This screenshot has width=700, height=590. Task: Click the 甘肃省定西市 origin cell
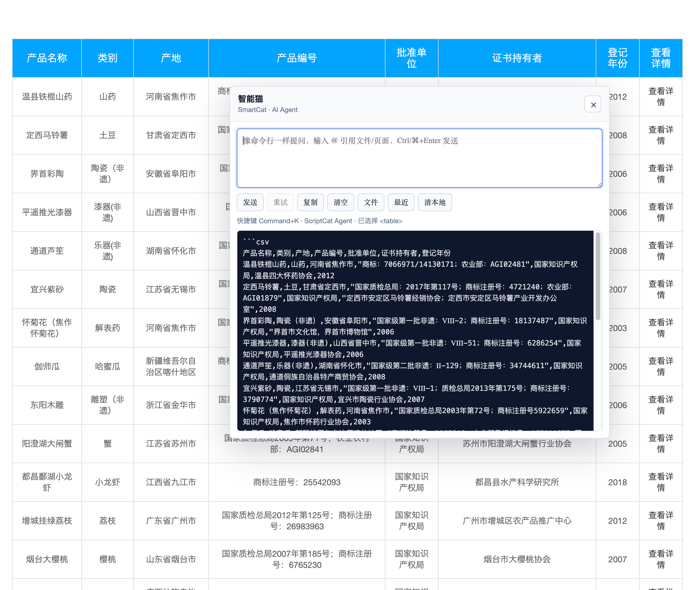click(171, 135)
